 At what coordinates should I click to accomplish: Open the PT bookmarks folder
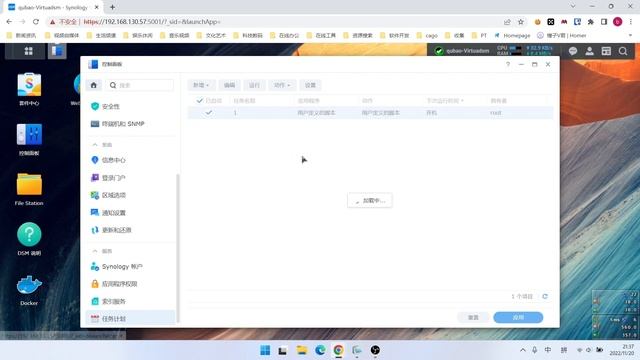[x=479, y=36]
